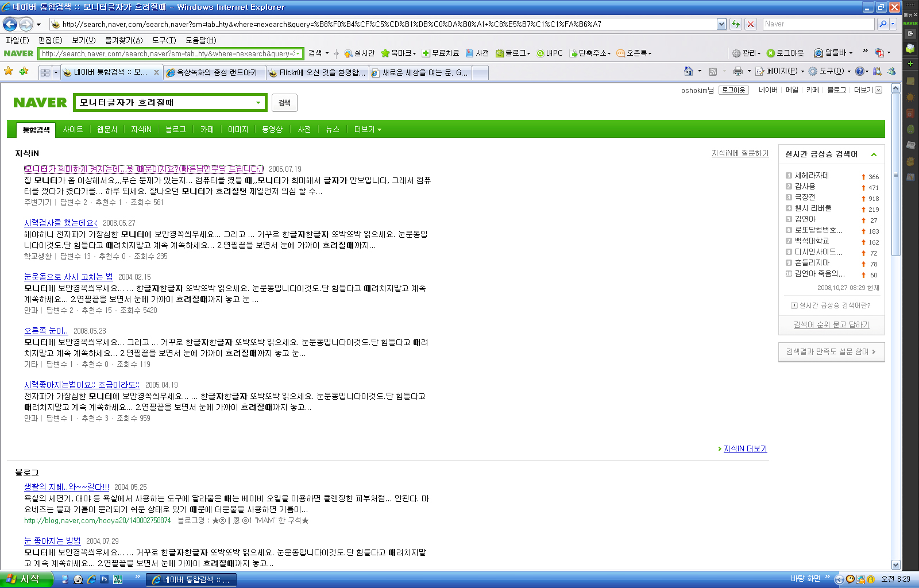Go forward with the browser Forward arrow
919x588 pixels.
[26, 24]
